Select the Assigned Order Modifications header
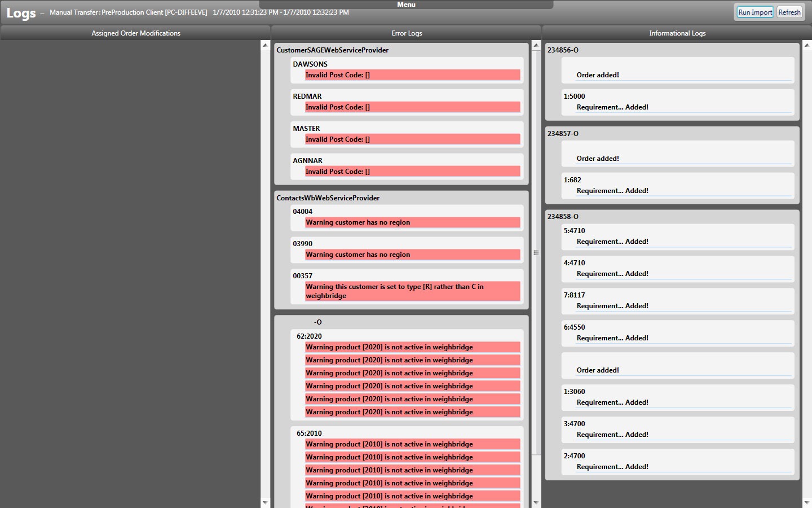The height and width of the screenshot is (508, 812). click(136, 33)
